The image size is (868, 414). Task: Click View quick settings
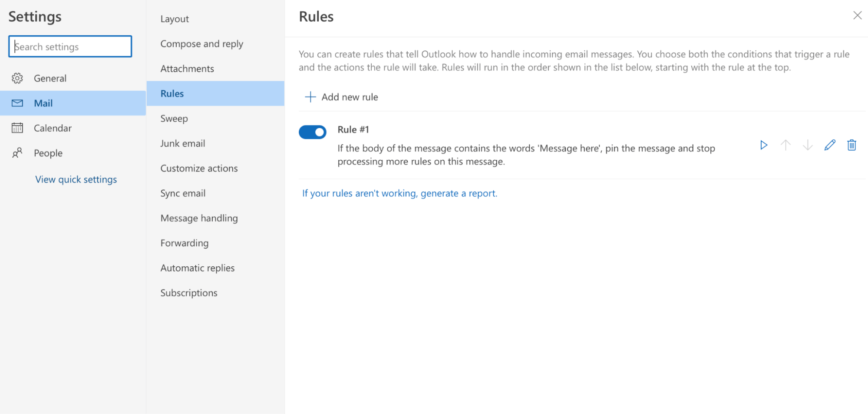coord(76,179)
